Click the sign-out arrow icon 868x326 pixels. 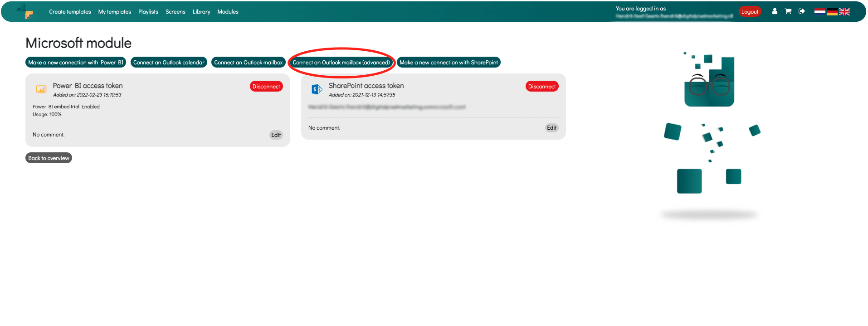[802, 11]
